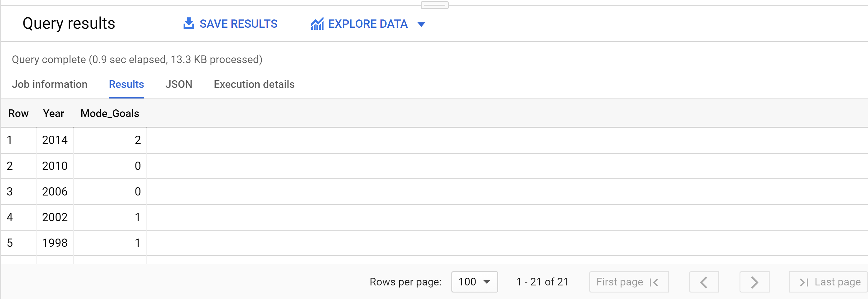This screenshot has width=868, height=299.
Task: Open Explore Data options via its arrow
Action: click(x=422, y=24)
